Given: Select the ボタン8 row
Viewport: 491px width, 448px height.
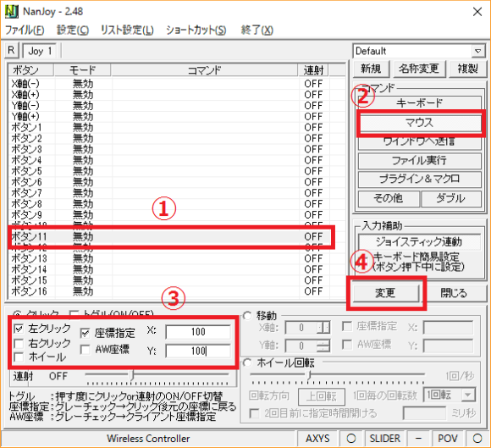Looking at the screenshot, I should point(177,204).
